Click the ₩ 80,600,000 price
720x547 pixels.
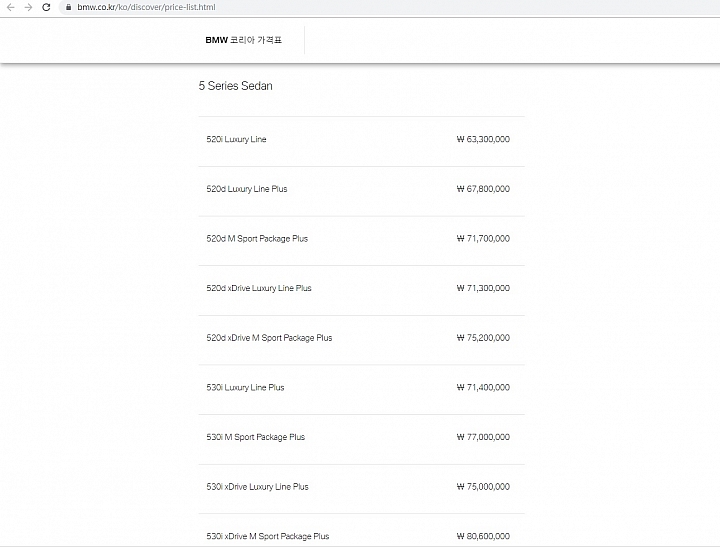click(x=483, y=536)
